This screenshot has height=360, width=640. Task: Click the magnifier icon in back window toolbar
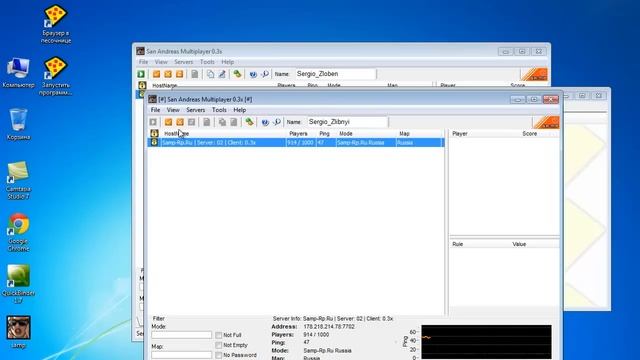(265, 74)
